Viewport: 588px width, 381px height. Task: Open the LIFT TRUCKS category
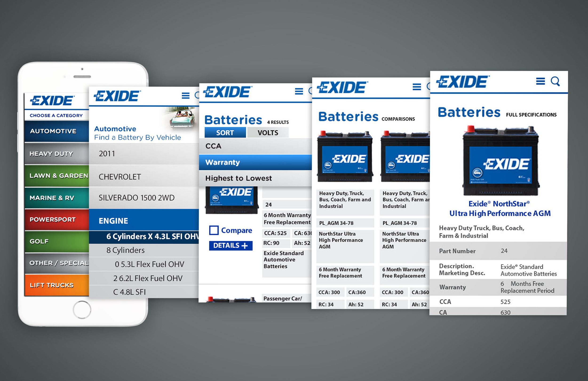click(57, 285)
